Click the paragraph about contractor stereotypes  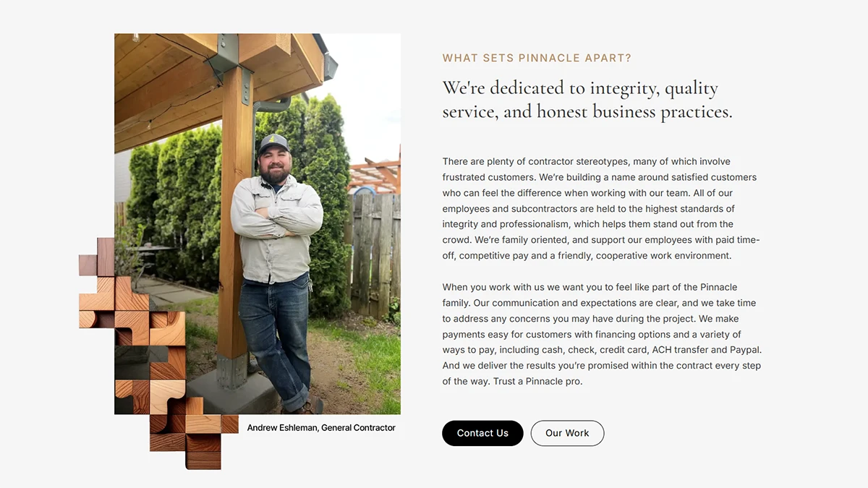(601, 208)
